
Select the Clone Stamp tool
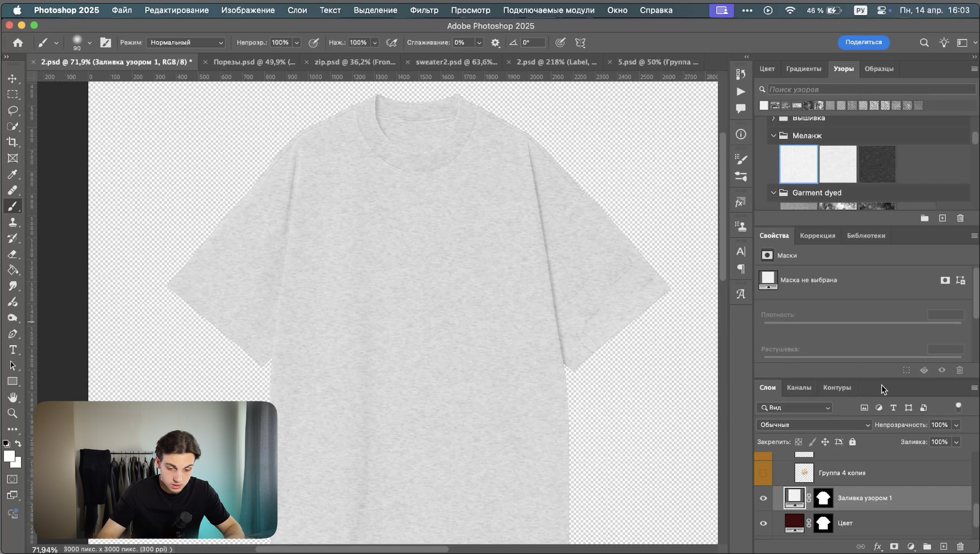[12, 222]
